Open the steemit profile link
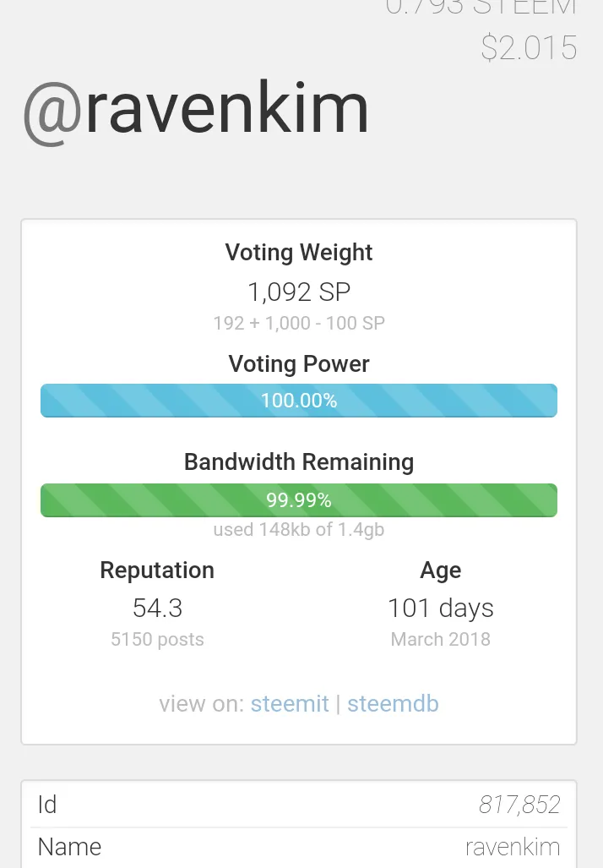 (289, 704)
